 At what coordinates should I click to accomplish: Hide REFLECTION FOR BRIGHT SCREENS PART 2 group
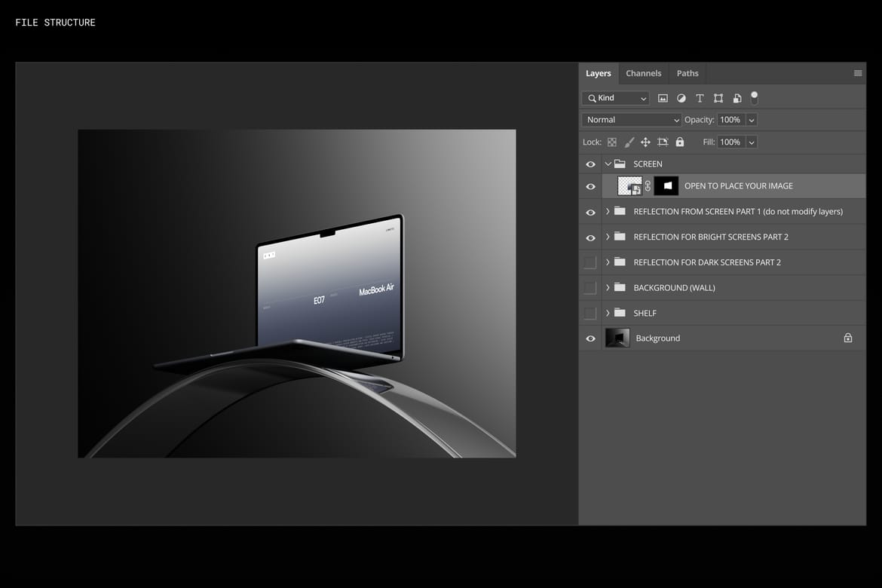pos(590,237)
